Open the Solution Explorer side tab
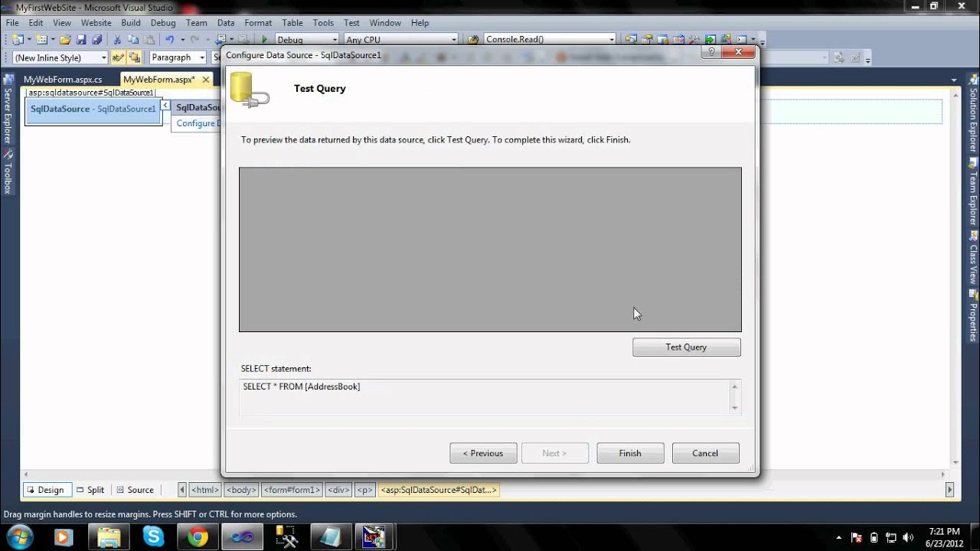 (x=973, y=114)
